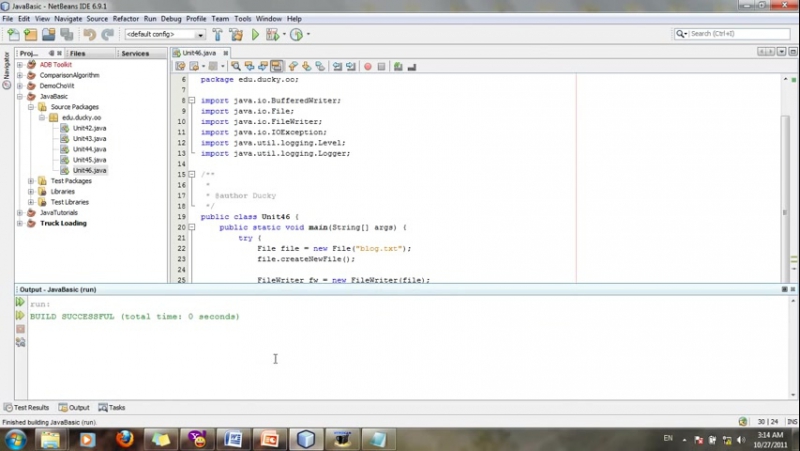Open the Tasks panel button

[x=112, y=408]
